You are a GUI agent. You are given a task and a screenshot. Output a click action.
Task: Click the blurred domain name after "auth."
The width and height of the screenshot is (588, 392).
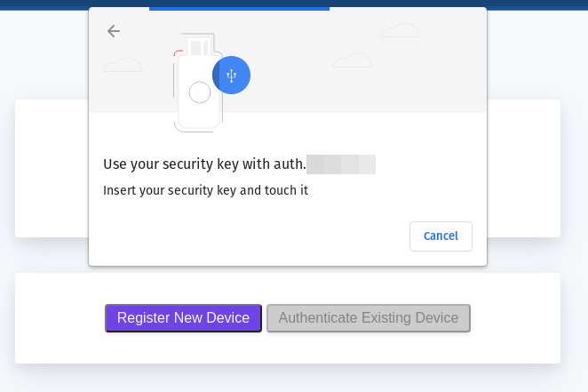pos(341,164)
